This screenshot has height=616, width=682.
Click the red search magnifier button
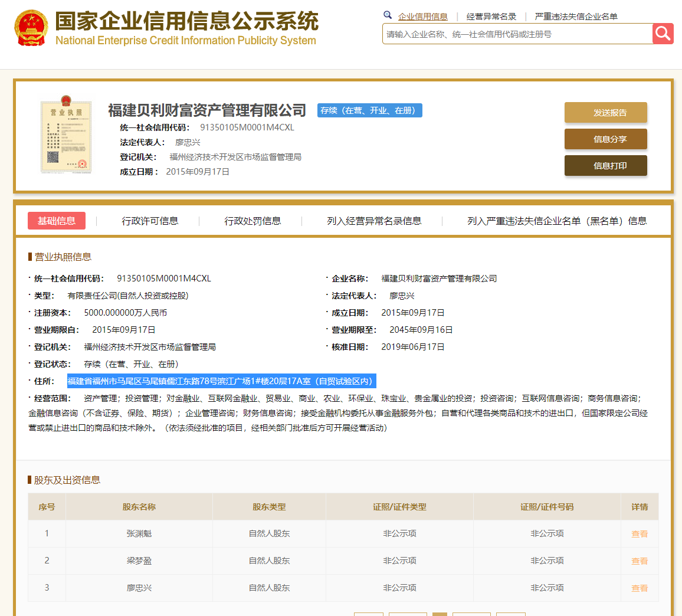click(x=663, y=34)
